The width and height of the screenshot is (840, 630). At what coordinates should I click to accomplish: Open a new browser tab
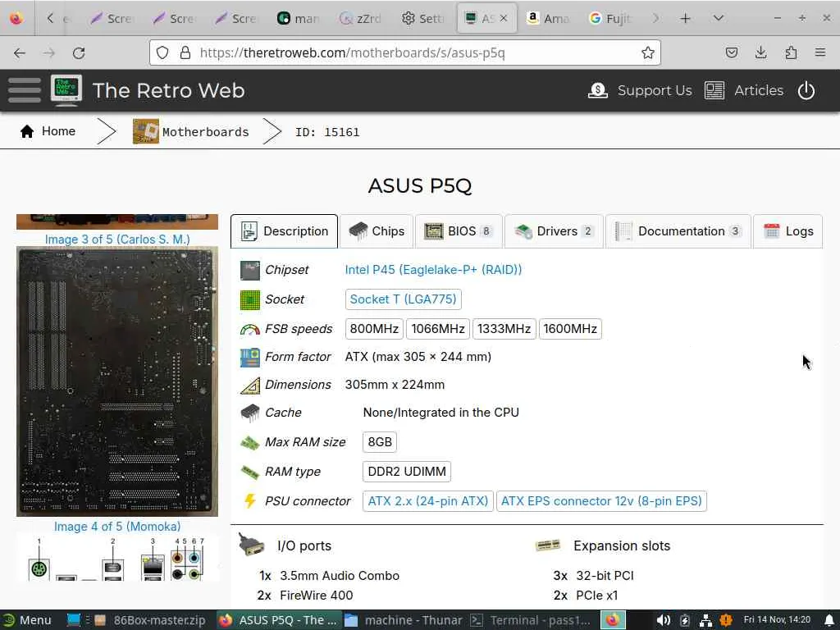685,18
